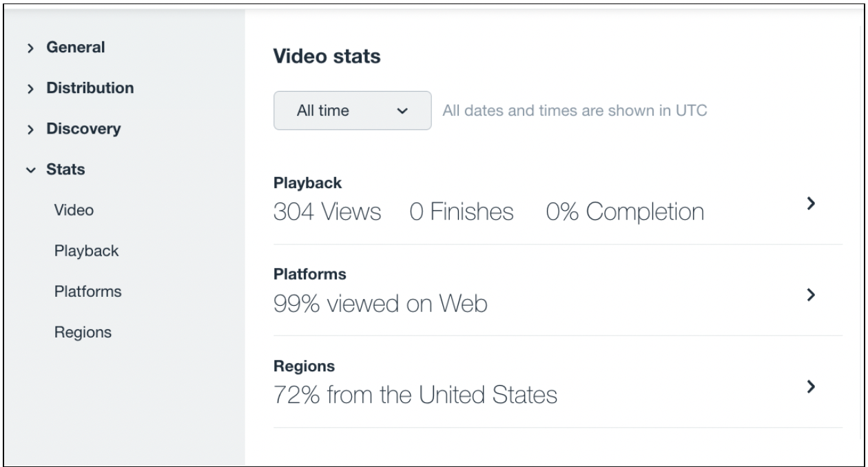This screenshot has width=868, height=467.
Task: Open the Discovery sidebar menu label
Action: point(83,129)
